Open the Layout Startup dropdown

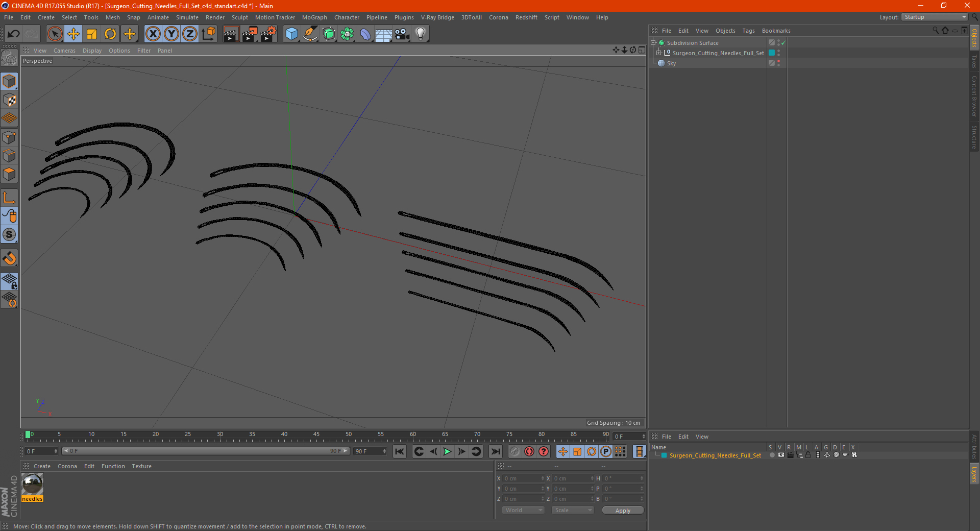[935, 17]
